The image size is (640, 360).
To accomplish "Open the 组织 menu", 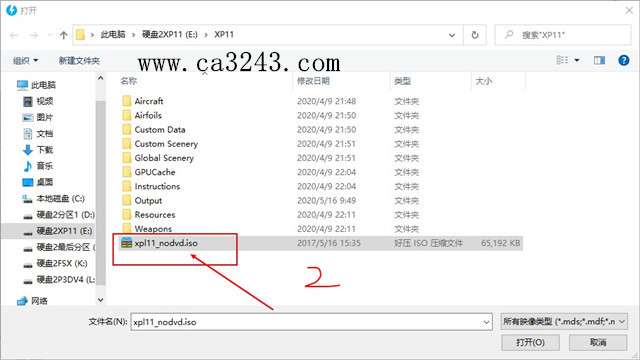I will 25,61.
